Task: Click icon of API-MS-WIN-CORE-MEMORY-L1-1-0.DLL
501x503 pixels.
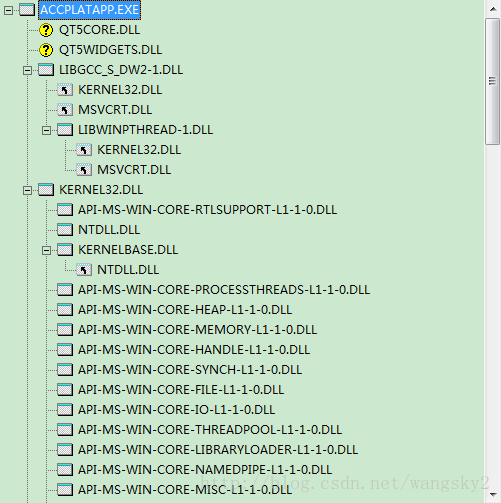Action: pos(65,330)
